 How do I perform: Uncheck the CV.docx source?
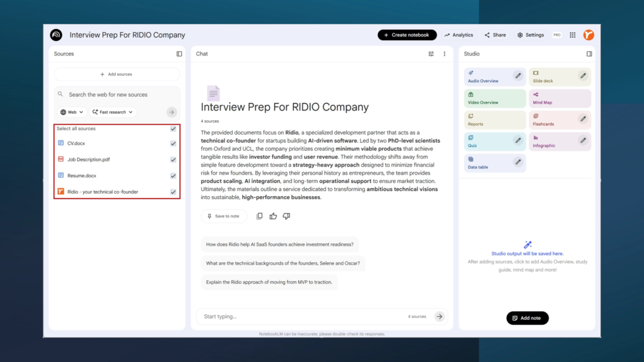(173, 143)
